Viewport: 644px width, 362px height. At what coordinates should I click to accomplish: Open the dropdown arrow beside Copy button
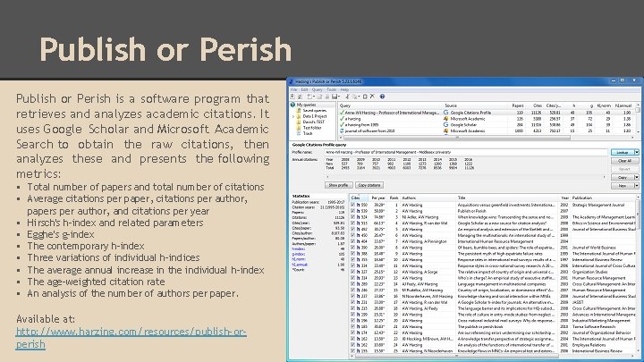coord(637,177)
